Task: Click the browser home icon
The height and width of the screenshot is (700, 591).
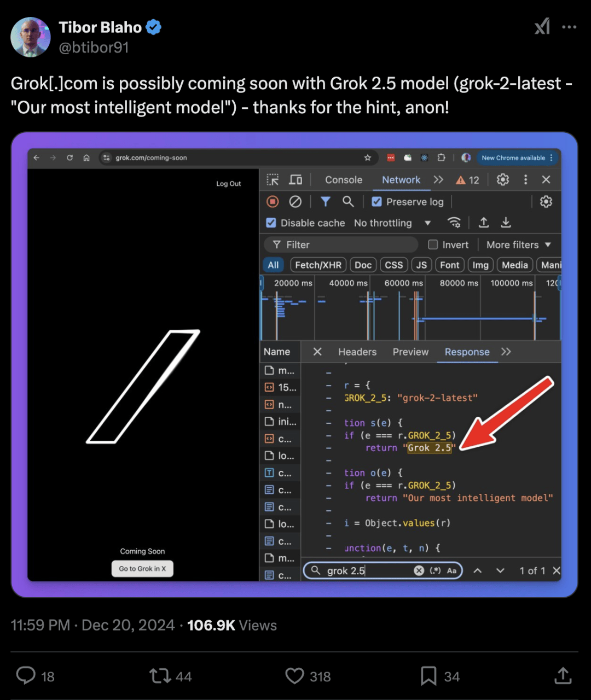Action: pyautogui.click(x=86, y=157)
